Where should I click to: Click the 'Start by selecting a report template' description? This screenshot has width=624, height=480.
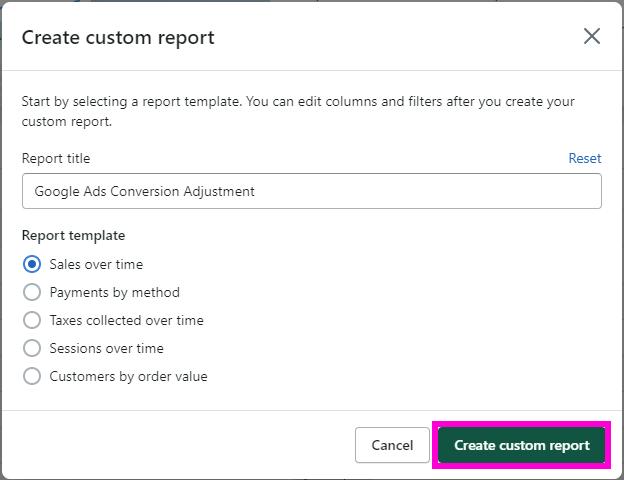coord(298,111)
